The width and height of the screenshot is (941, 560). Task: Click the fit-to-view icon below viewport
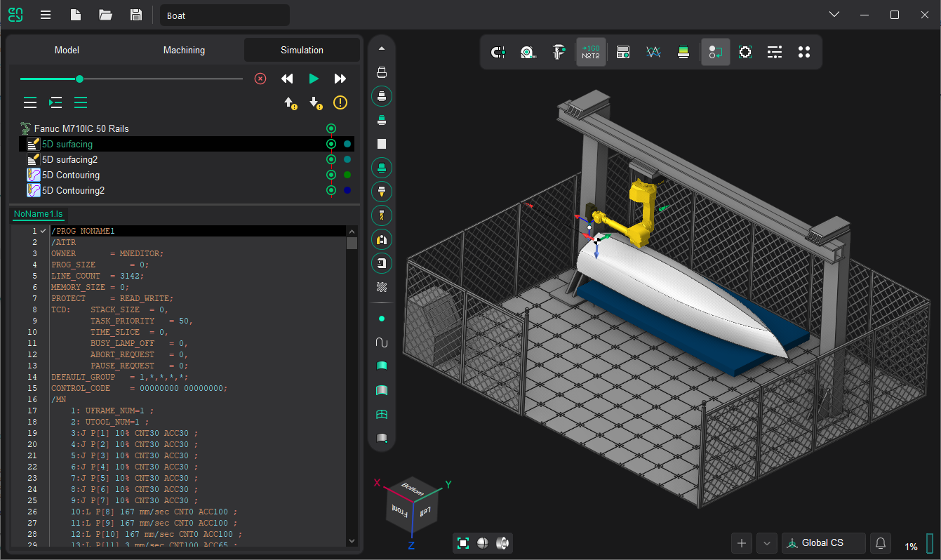[x=463, y=542]
